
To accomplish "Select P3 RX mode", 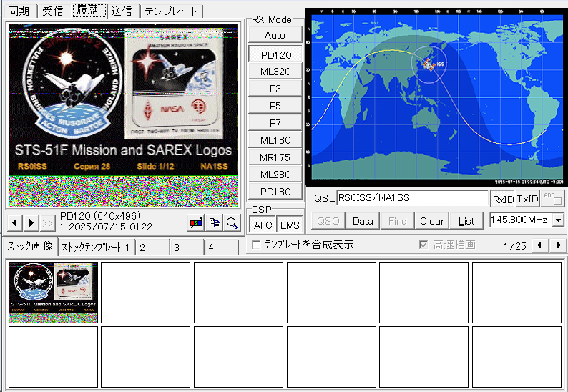I will [275, 89].
